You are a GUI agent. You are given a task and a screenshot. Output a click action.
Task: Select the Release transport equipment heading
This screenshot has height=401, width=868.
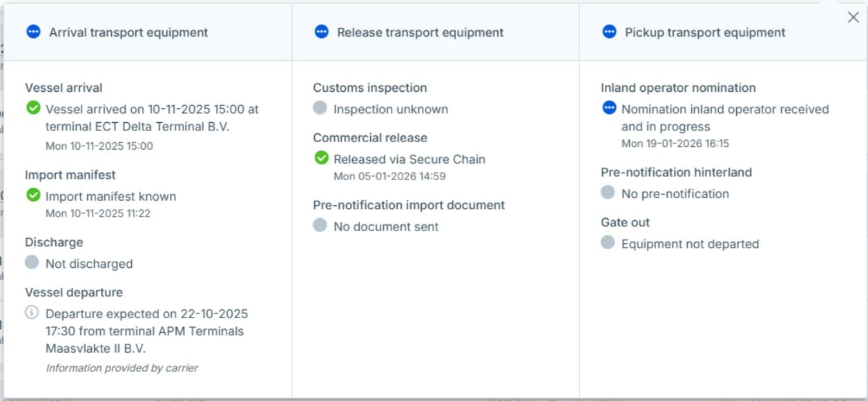420,32
